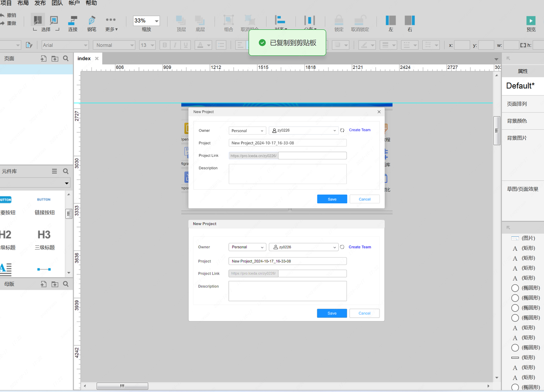Toggle the right panel (右) visibility
The image size is (544, 392).
click(x=410, y=20)
